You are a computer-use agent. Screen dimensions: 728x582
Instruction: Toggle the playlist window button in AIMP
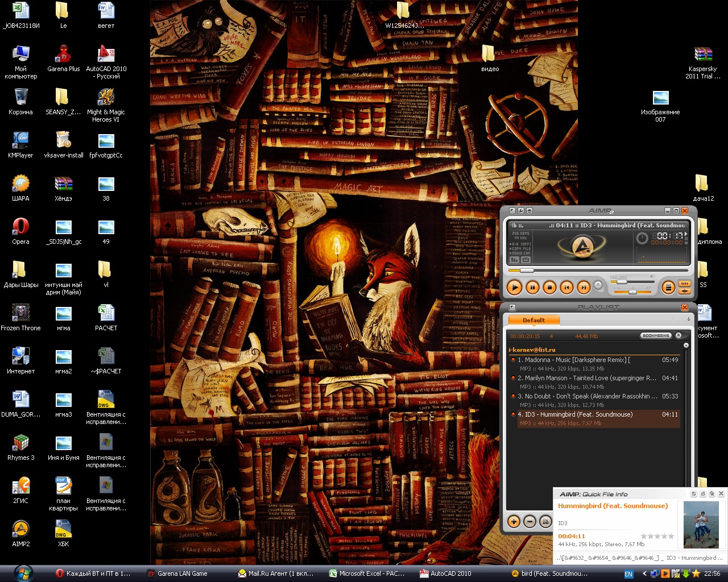point(668,288)
